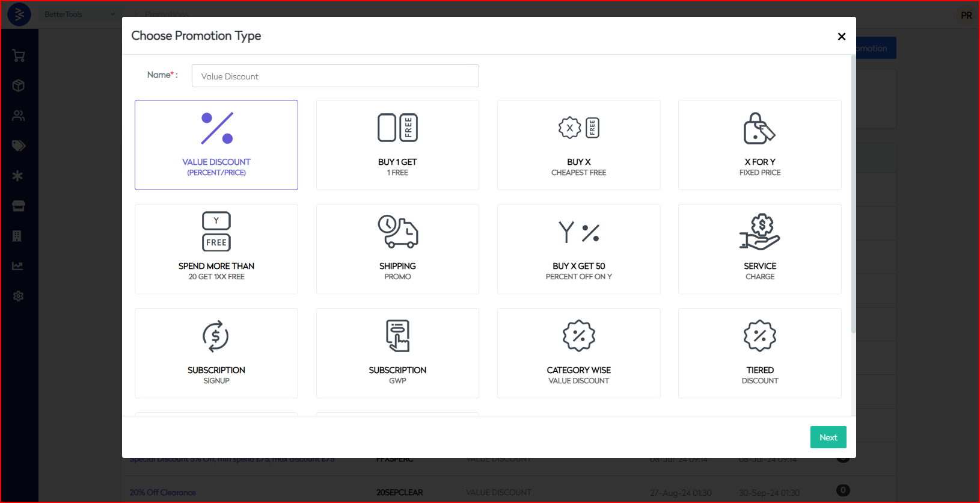980x503 pixels.
Task: Click the dialog's vertical scrollbar
Action: coord(853,193)
